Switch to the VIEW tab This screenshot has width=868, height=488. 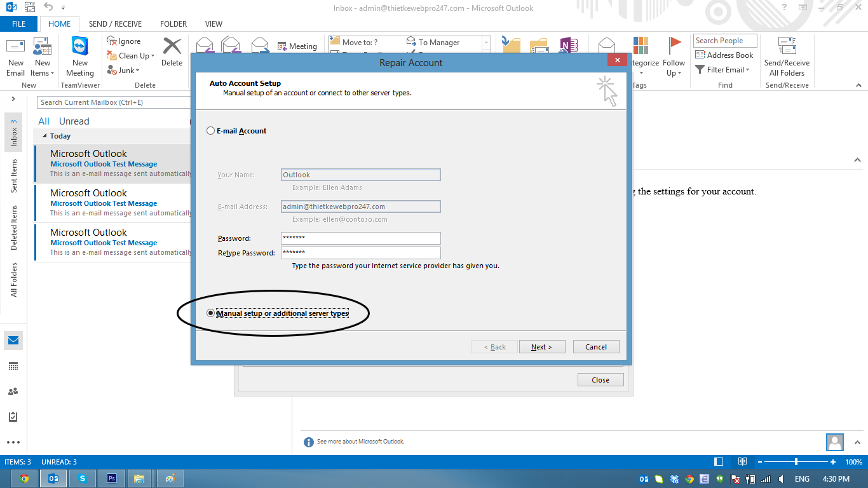coord(214,24)
